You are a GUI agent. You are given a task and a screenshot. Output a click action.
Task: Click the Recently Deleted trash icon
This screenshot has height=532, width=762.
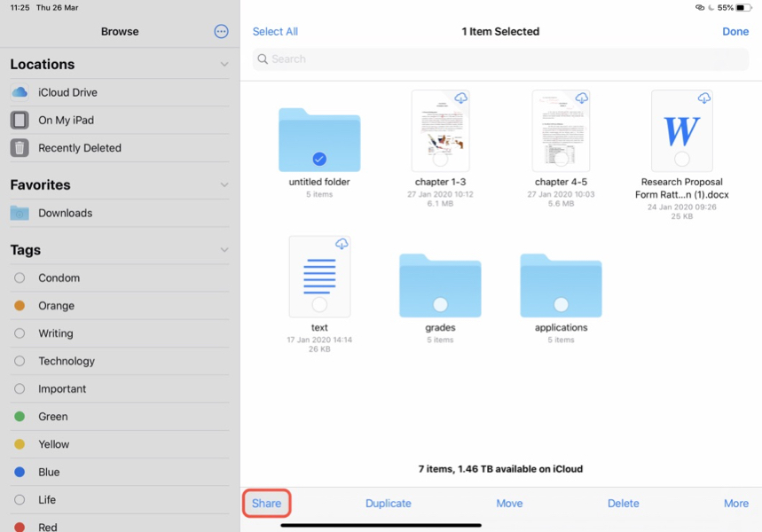[20, 148]
